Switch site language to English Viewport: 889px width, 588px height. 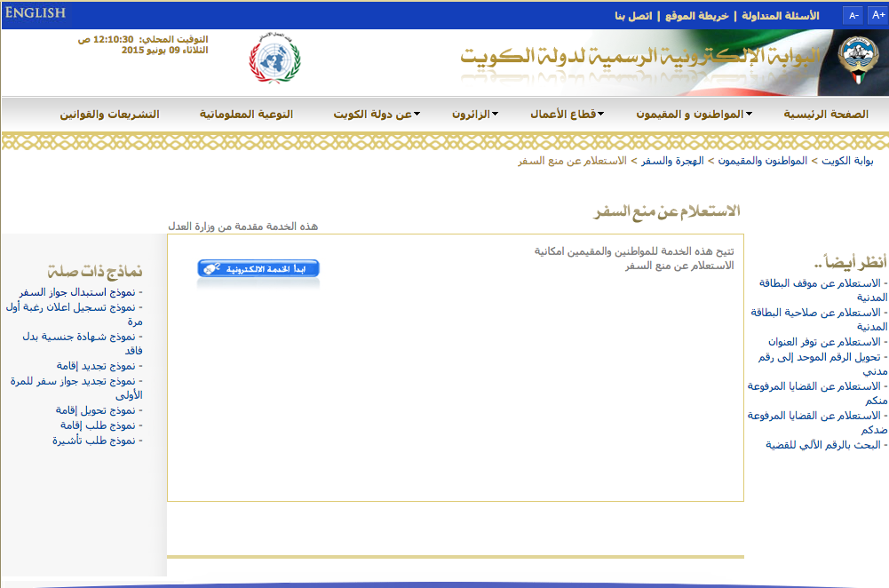[x=36, y=12]
